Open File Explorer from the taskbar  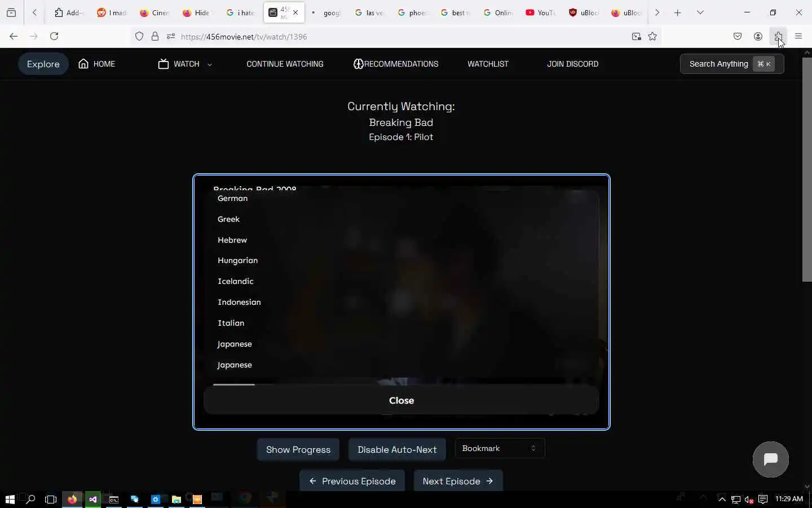point(176,499)
